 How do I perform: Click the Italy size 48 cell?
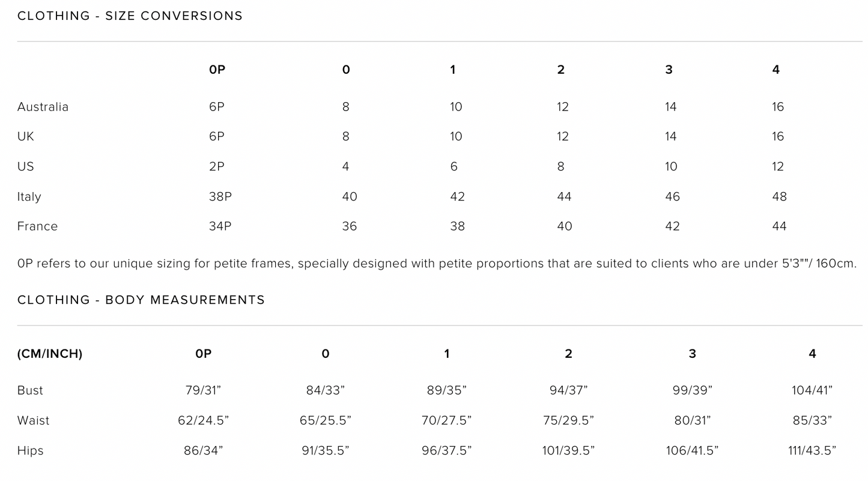[x=779, y=197]
